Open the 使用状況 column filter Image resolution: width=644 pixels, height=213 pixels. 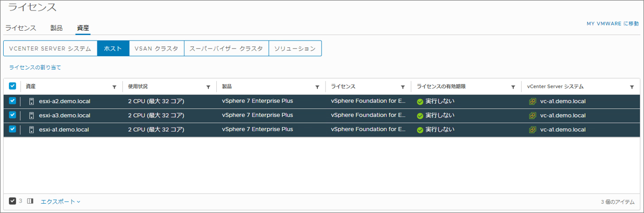208,87
